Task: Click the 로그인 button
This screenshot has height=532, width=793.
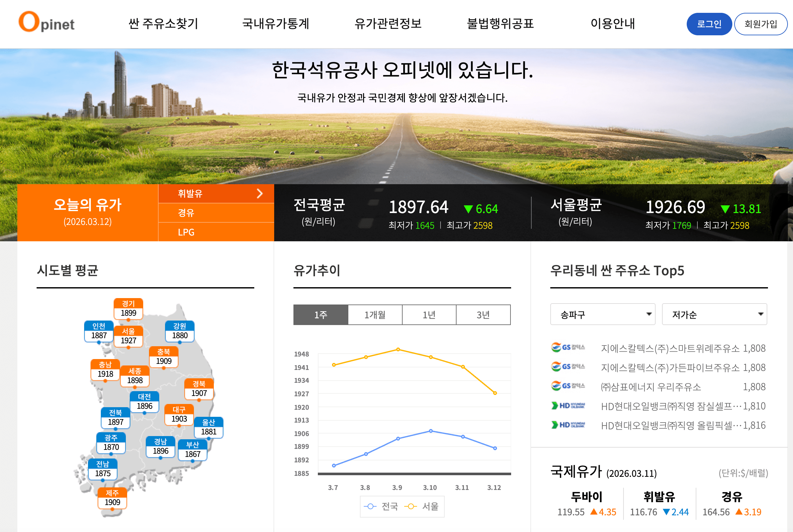Action: pyautogui.click(x=709, y=24)
